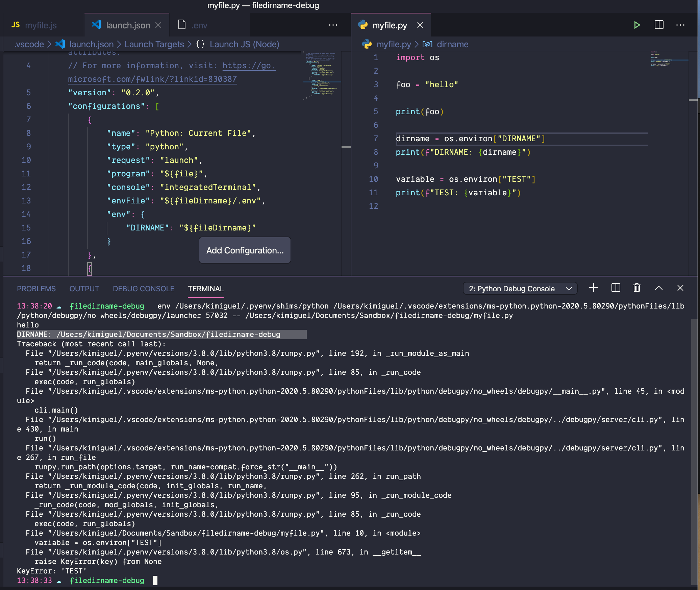The image size is (700, 590).
Task: Create a new terminal with the plus icon
Action: 594,288
